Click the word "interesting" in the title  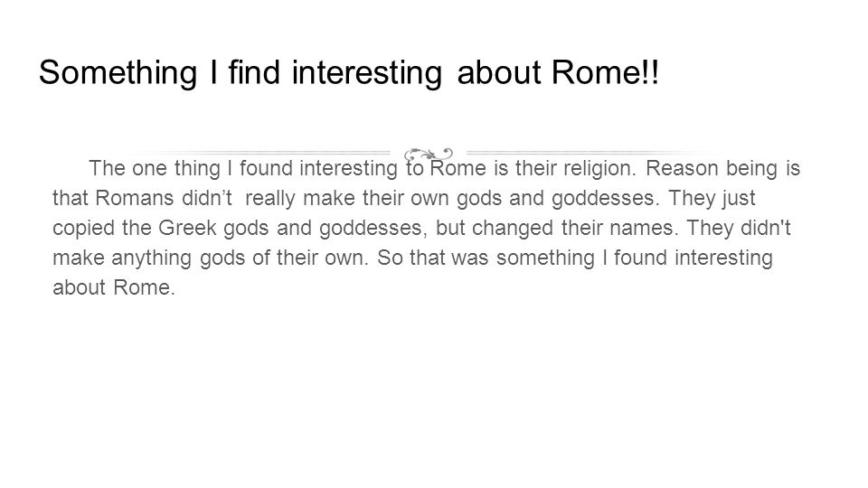pos(367,73)
